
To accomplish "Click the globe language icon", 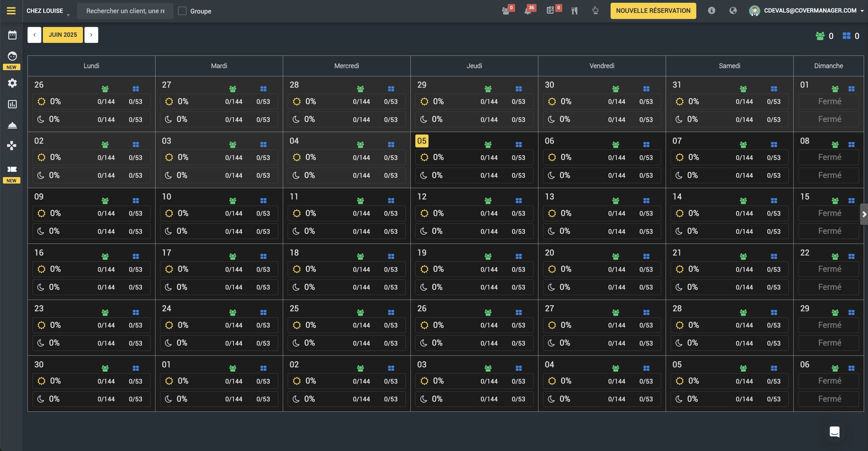I will click(733, 11).
